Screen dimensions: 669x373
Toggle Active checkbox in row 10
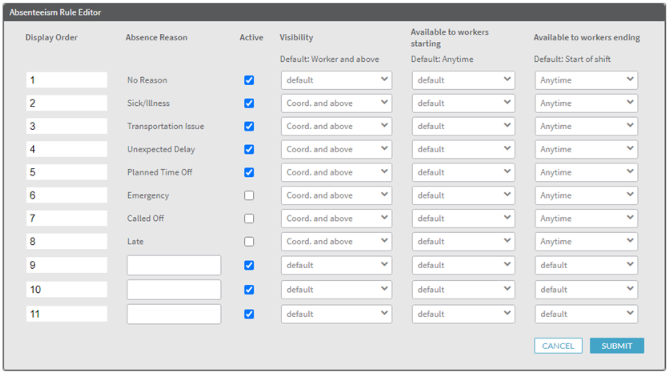tap(249, 290)
